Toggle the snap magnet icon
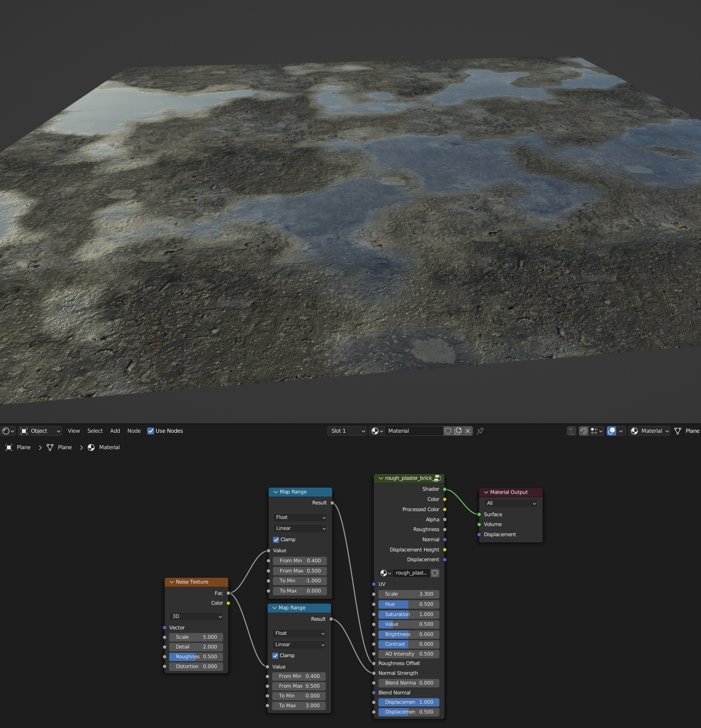 (x=583, y=431)
